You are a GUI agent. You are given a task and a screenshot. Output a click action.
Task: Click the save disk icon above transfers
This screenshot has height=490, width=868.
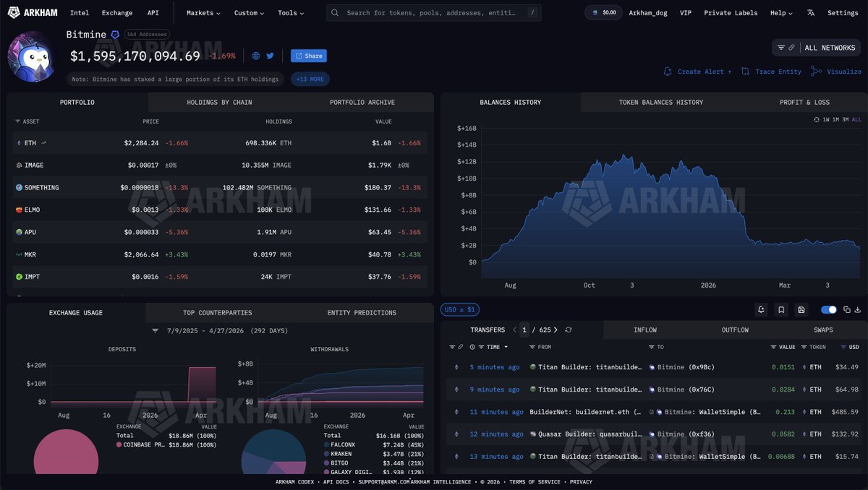(x=801, y=310)
